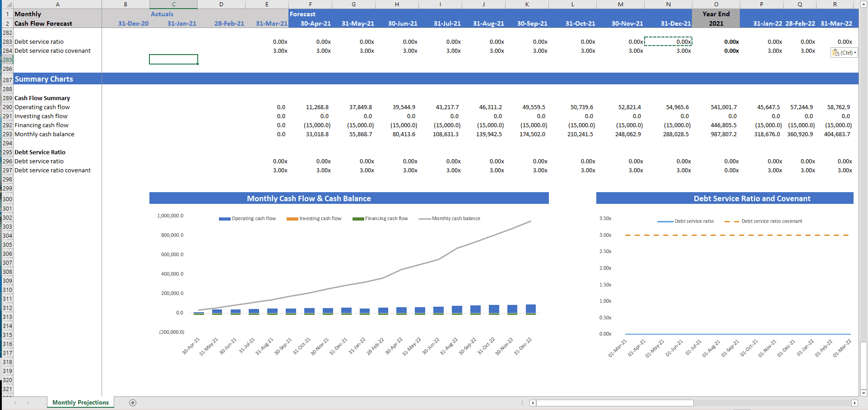Click the last blue bar for 31-Dec-22
The image size is (868, 410).
point(531,309)
